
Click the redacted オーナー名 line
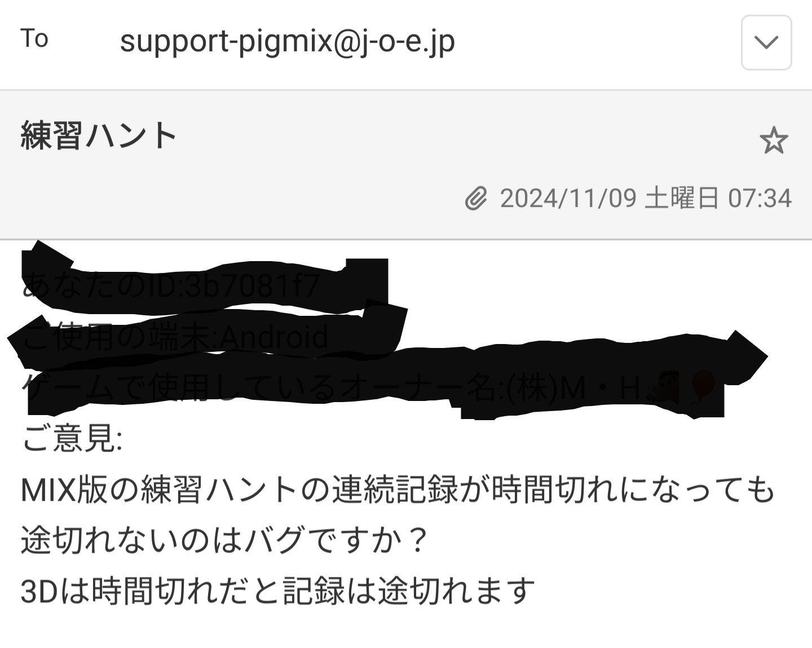click(x=369, y=388)
